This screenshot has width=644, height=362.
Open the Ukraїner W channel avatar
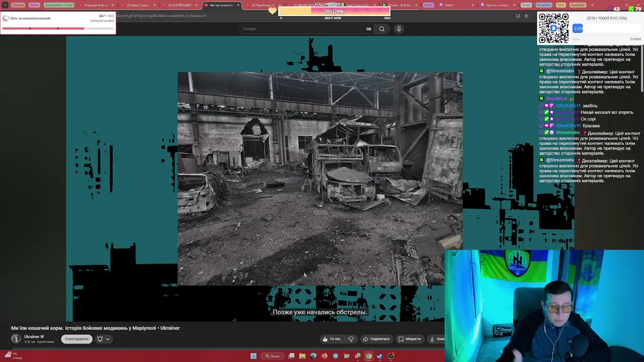tap(16, 339)
